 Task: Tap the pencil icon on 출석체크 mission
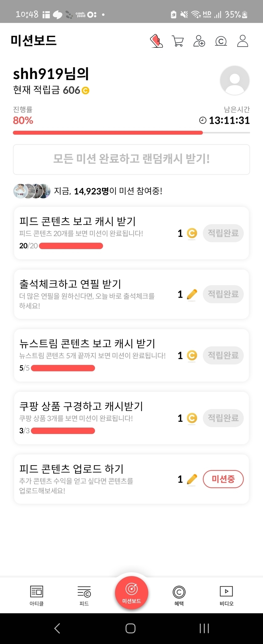tap(192, 295)
